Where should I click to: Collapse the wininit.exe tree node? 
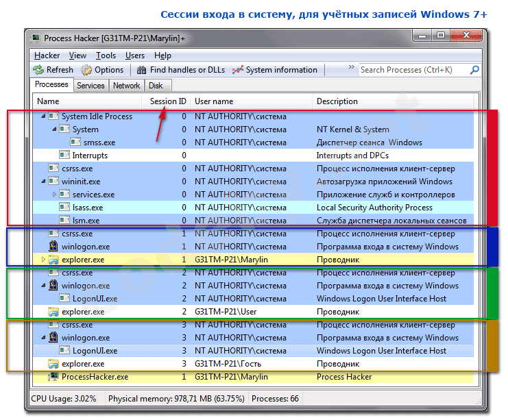tap(45, 182)
